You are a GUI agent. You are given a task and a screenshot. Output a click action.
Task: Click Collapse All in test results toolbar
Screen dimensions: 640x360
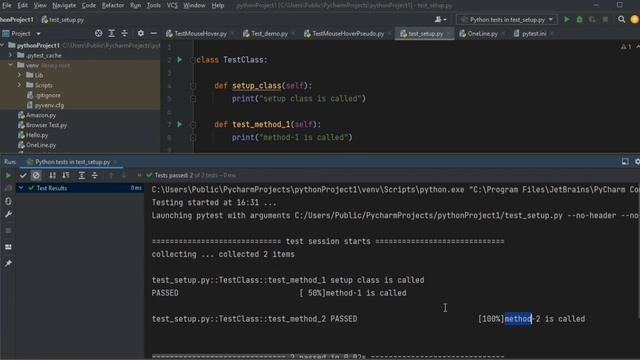(x=95, y=176)
